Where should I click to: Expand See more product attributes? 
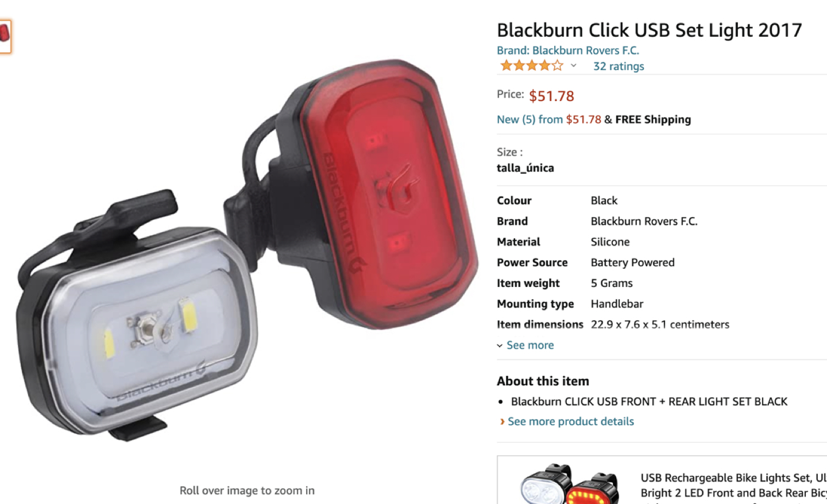pyautogui.click(x=530, y=345)
